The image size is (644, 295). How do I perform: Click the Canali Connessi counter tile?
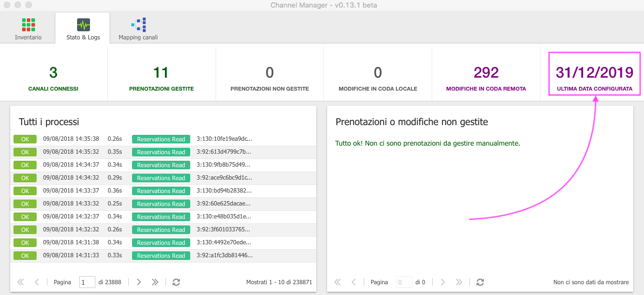coord(53,74)
